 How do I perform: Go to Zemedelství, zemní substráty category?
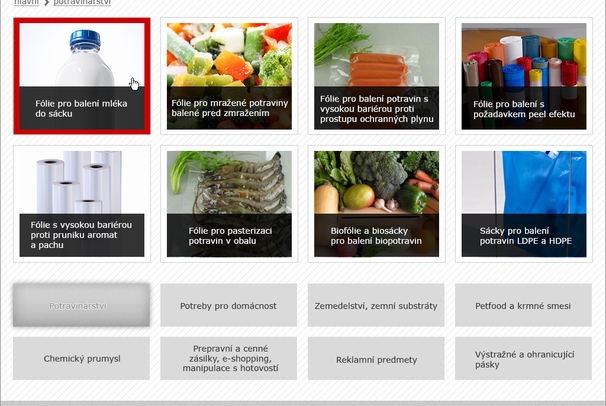tap(376, 305)
